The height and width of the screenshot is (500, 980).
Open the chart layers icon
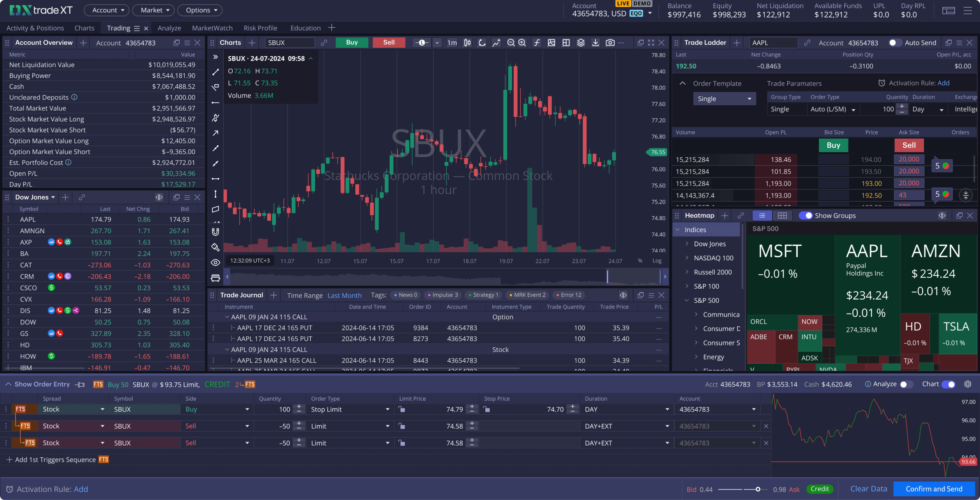pos(581,43)
